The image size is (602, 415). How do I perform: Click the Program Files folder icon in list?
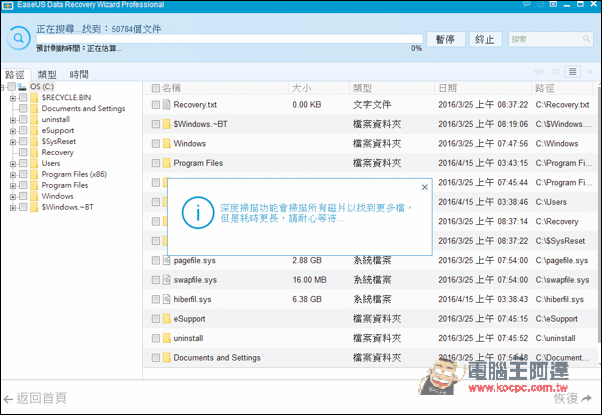(x=166, y=163)
